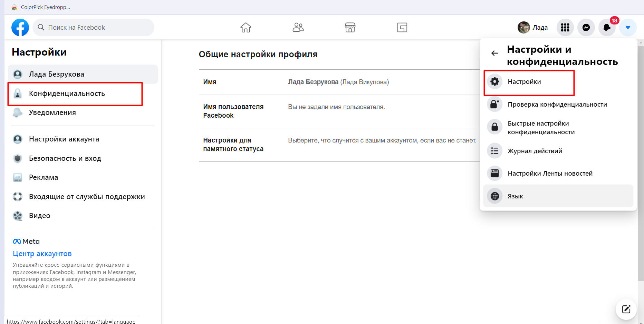Open Журнал действий
The image size is (644, 324).
[558, 151]
